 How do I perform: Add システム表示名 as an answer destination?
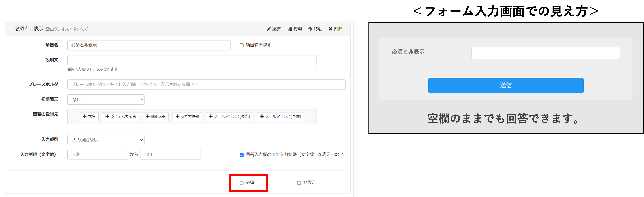[120, 116]
